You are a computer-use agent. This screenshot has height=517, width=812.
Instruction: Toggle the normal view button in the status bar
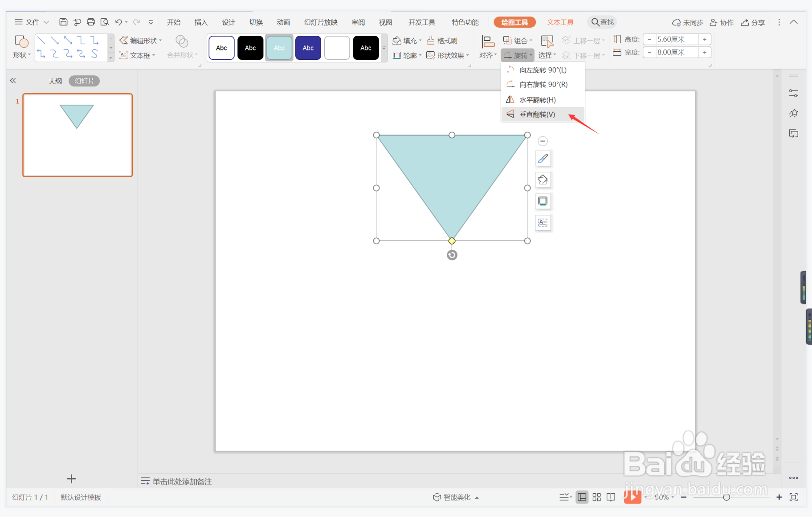pos(582,497)
